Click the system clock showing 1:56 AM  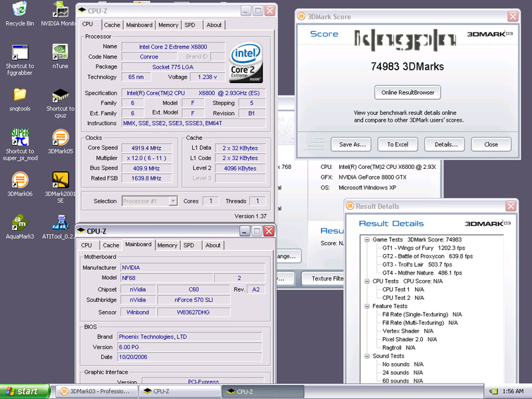click(x=513, y=391)
